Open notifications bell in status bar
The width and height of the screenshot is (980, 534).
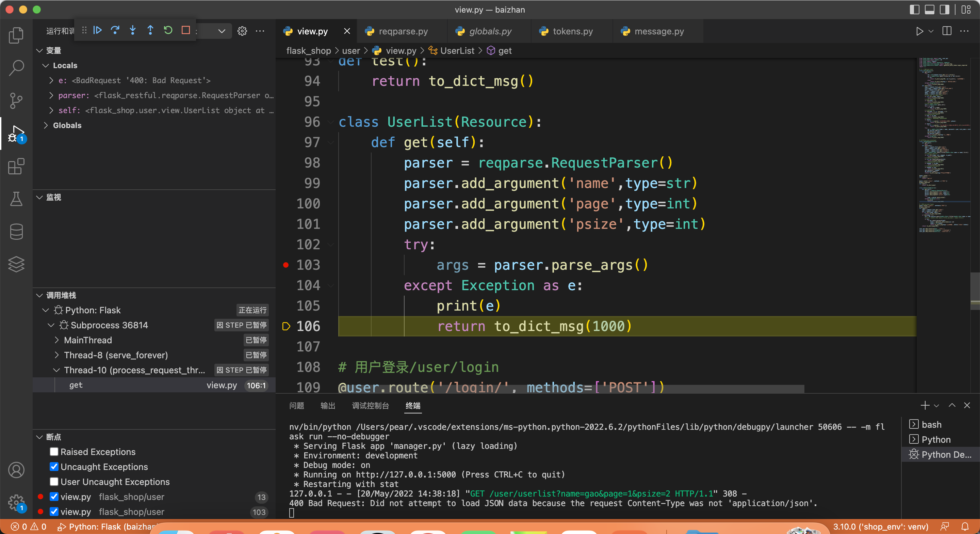click(965, 527)
